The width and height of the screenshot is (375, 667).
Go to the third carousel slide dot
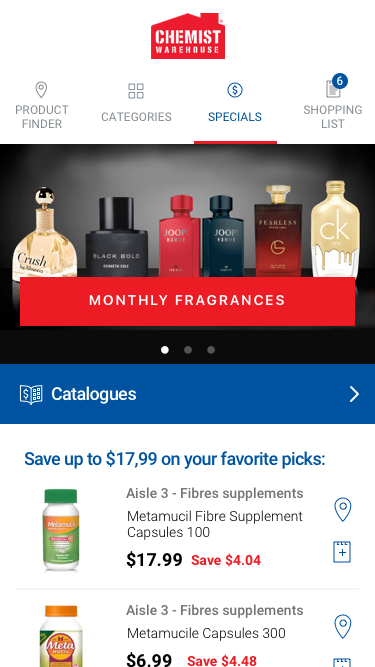[x=211, y=350]
